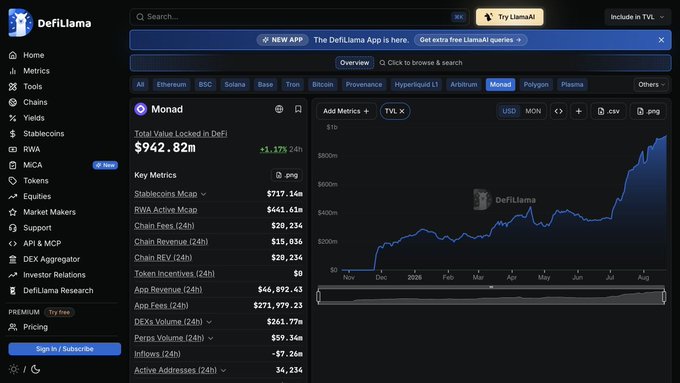Open the Add Metrics menu
Viewport: 680px width, 383px height.
point(346,111)
